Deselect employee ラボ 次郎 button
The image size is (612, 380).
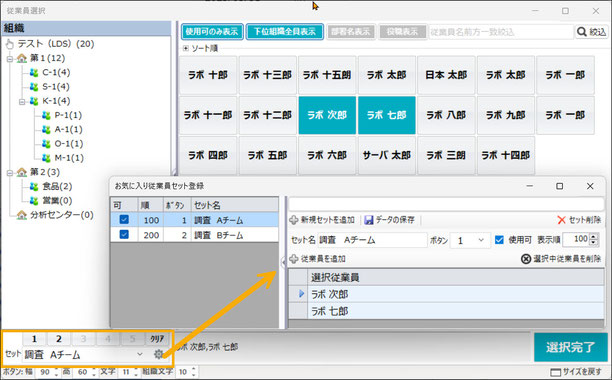[327, 115]
